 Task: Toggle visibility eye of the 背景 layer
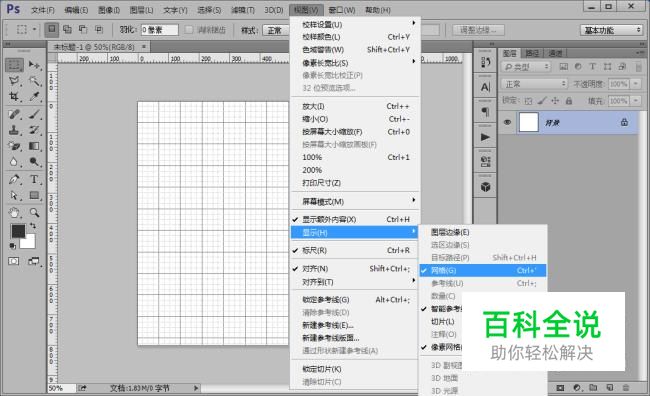pyautogui.click(x=507, y=122)
